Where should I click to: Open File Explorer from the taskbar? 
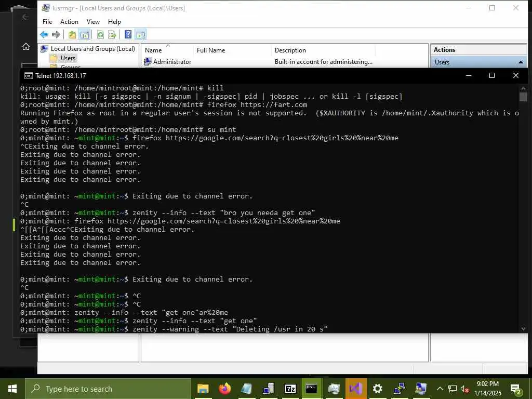203,389
